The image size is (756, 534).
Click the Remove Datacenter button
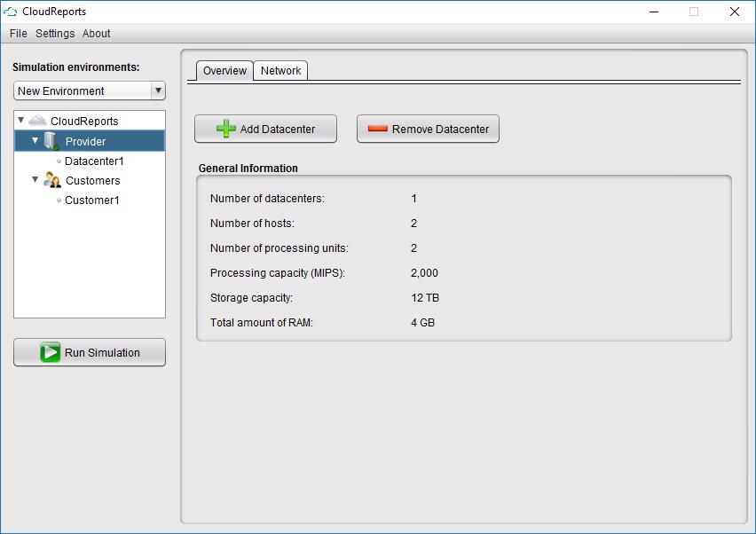coord(428,129)
